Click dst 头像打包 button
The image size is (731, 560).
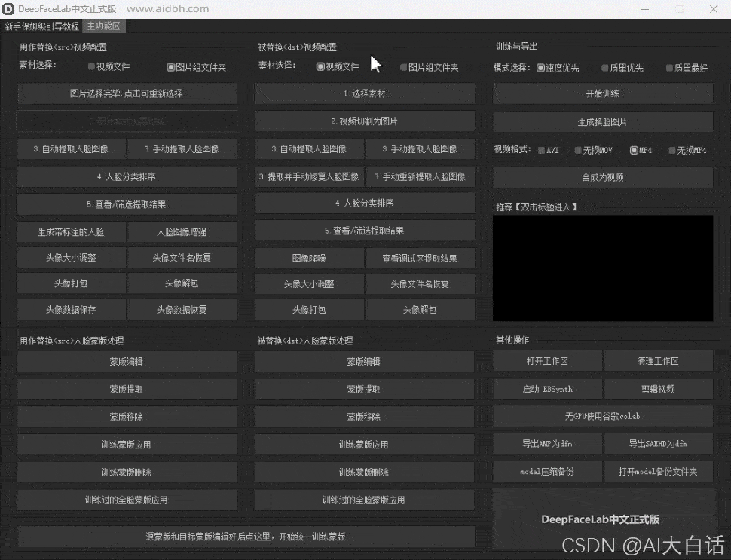click(x=309, y=310)
